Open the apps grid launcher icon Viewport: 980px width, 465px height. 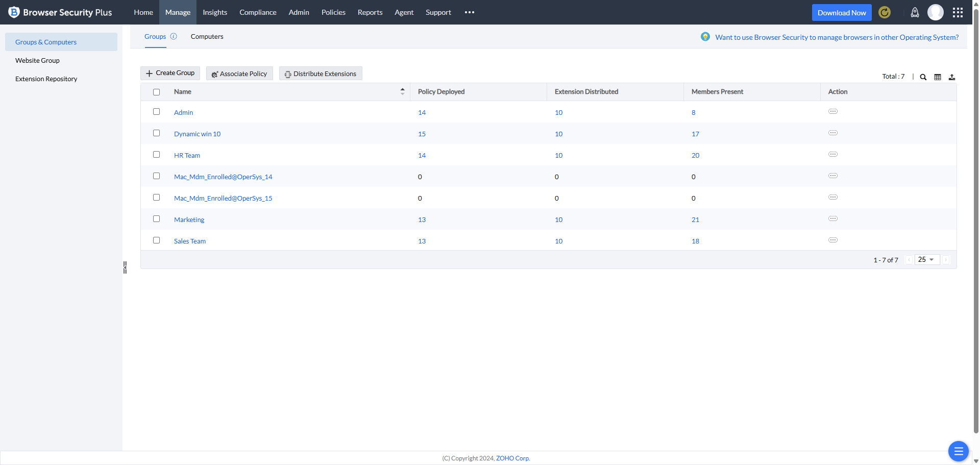[958, 13]
